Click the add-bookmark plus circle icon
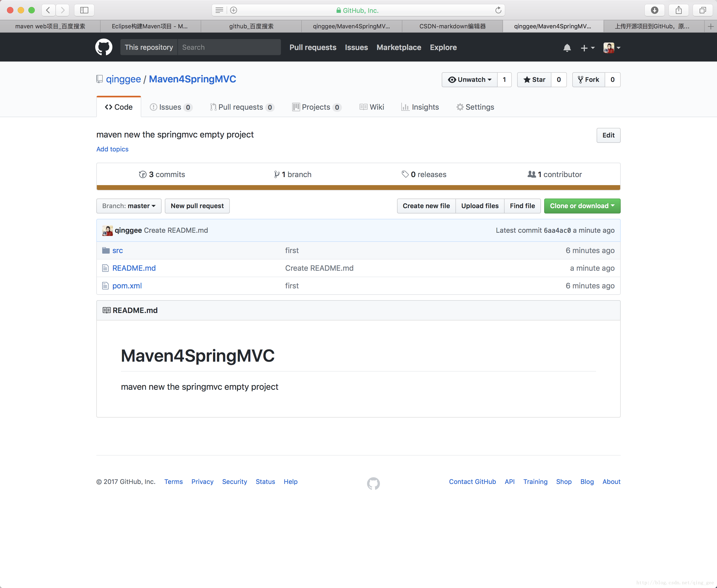This screenshot has height=588, width=717. pos(233,10)
